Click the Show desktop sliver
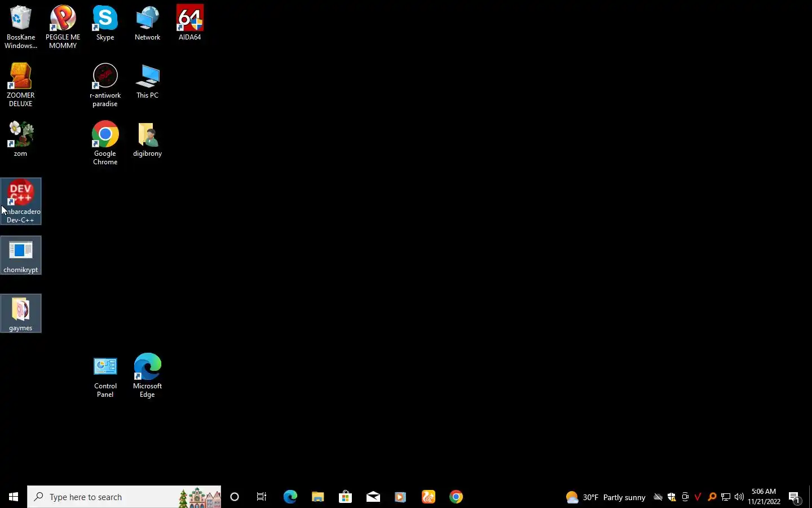This screenshot has height=508, width=812. (x=810, y=497)
